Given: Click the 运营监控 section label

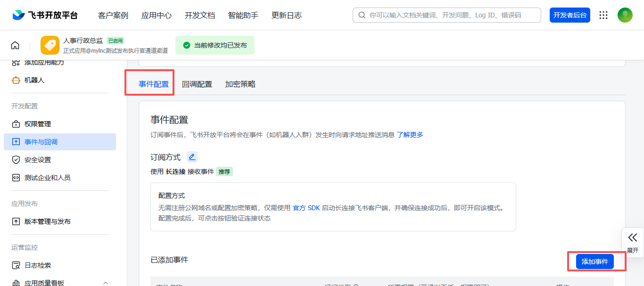Looking at the screenshot, I should 25,247.
